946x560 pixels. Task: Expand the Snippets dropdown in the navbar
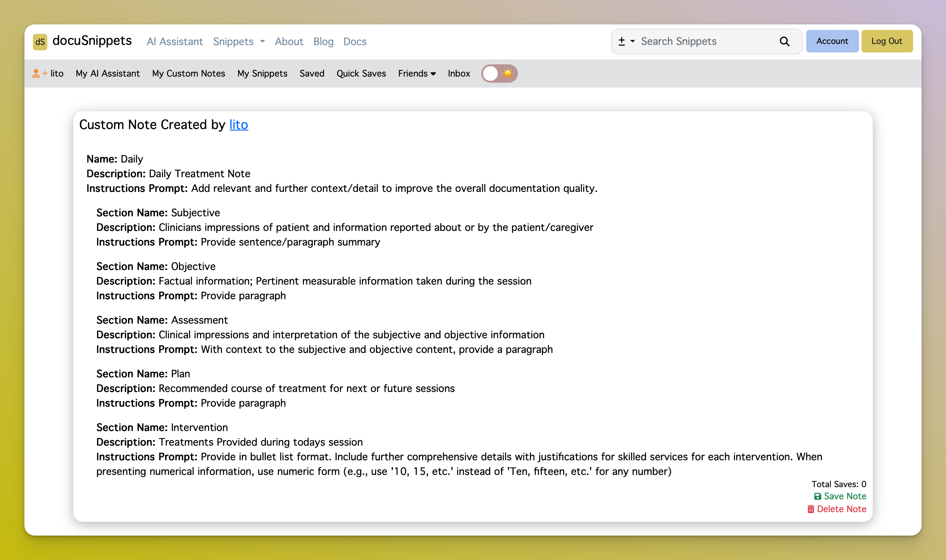239,41
